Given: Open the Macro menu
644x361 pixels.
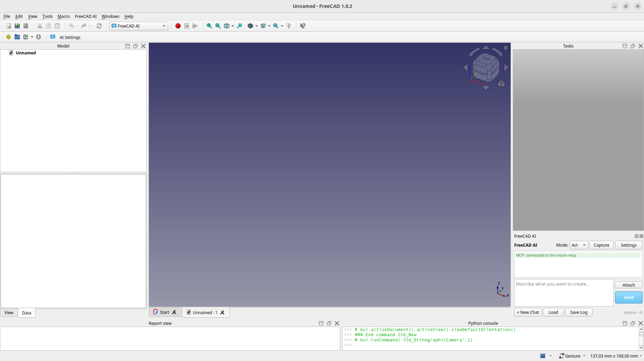Looking at the screenshot, I should pos(64,16).
